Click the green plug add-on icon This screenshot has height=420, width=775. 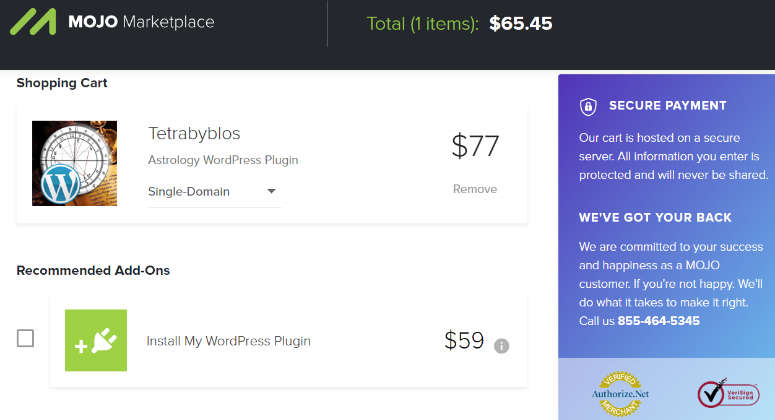96,340
